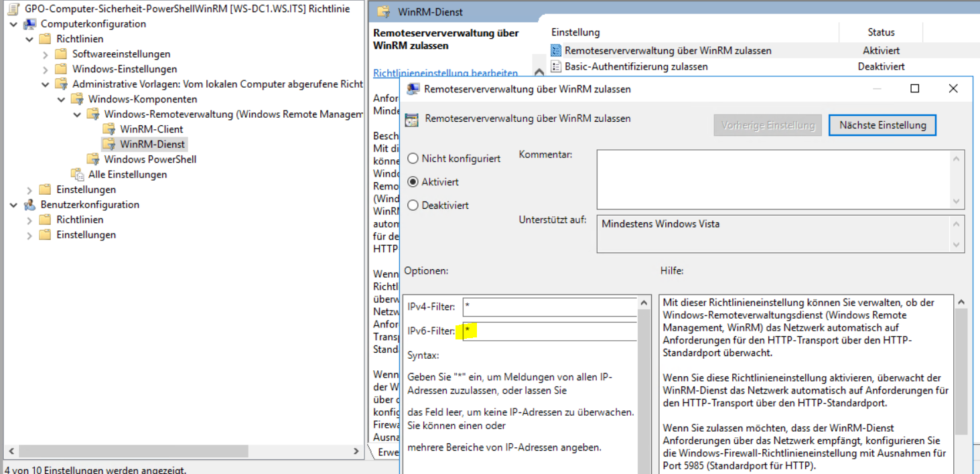The width and height of the screenshot is (980, 474).
Task: Click the Windows-Remoteverwaltung folder icon
Action: tap(92, 114)
